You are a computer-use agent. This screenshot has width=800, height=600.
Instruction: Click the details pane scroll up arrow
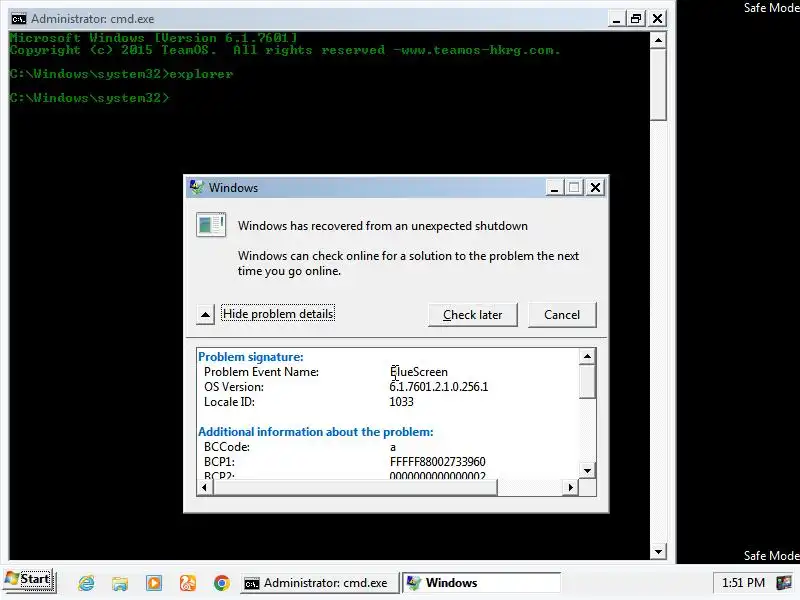pyautogui.click(x=587, y=356)
